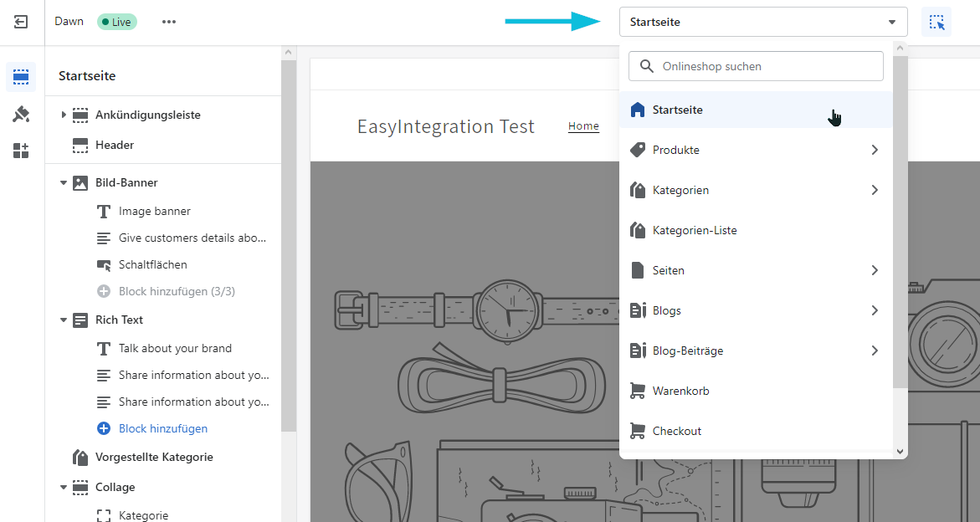Click text icon beside Talk about your brand
The width and height of the screenshot is (980, 522).
(x=104, y=348)
